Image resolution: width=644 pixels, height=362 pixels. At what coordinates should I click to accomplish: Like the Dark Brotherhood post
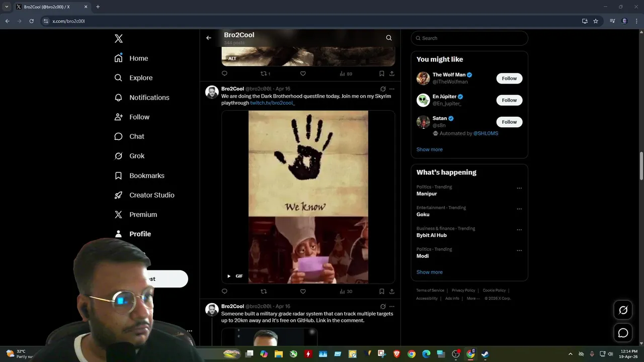[303, 291]
